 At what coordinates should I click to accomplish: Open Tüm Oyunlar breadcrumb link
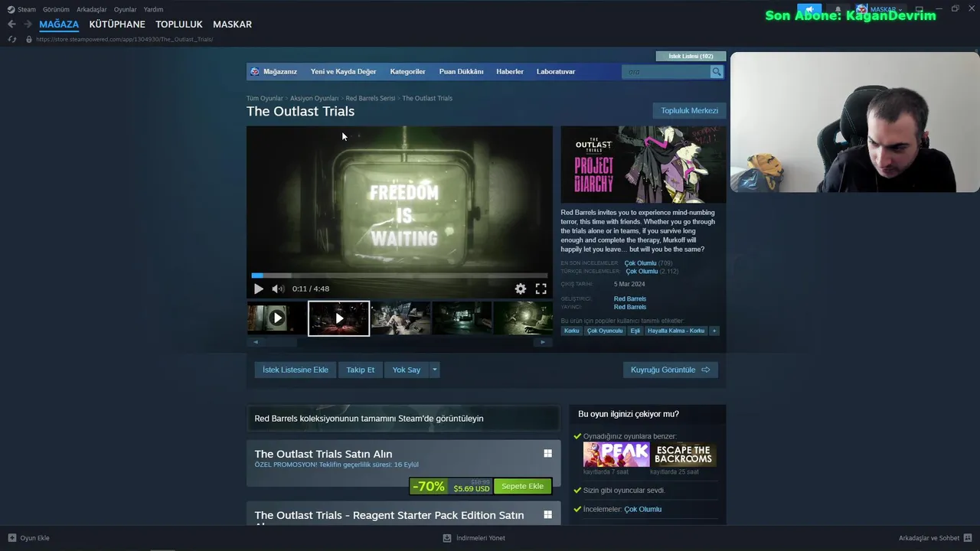click(264, 98)
